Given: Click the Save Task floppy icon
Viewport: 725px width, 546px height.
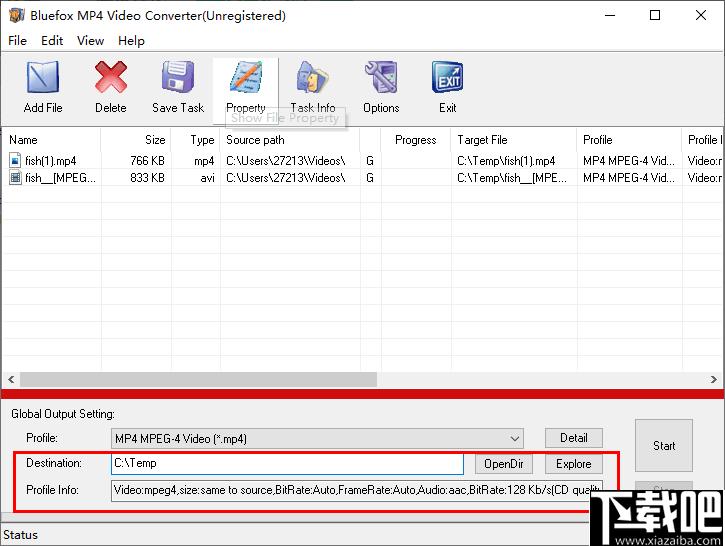Looking at the screenshot, I should (x=178, y=77).
